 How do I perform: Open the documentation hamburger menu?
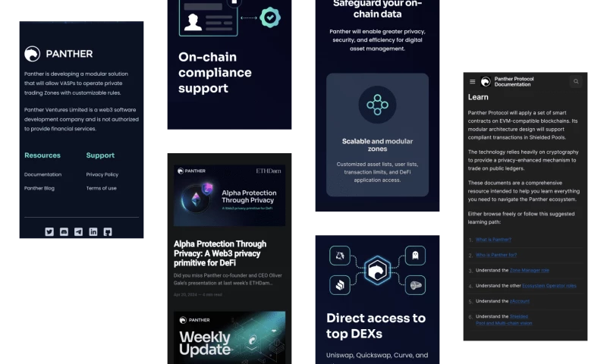point(472,82)
